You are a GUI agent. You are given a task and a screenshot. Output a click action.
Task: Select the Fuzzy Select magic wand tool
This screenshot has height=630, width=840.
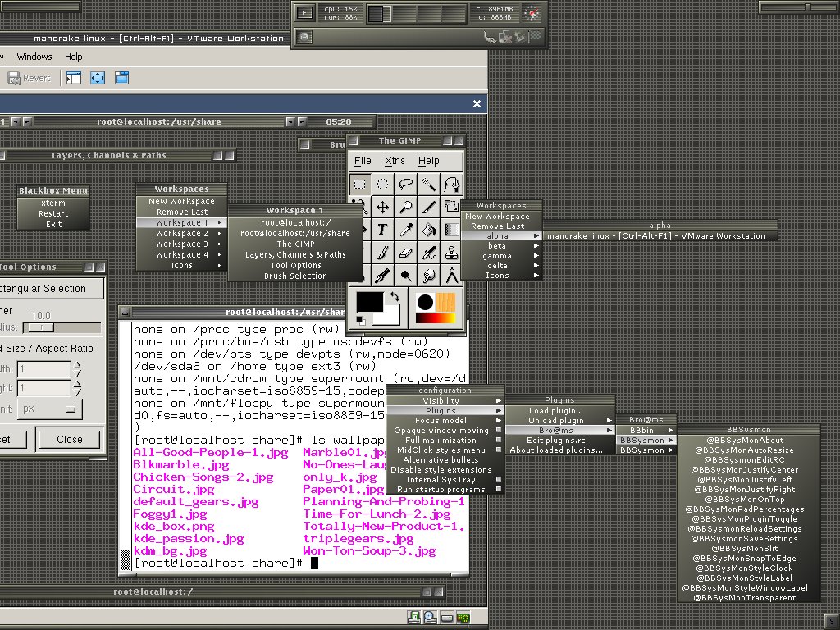coord(428,185)
